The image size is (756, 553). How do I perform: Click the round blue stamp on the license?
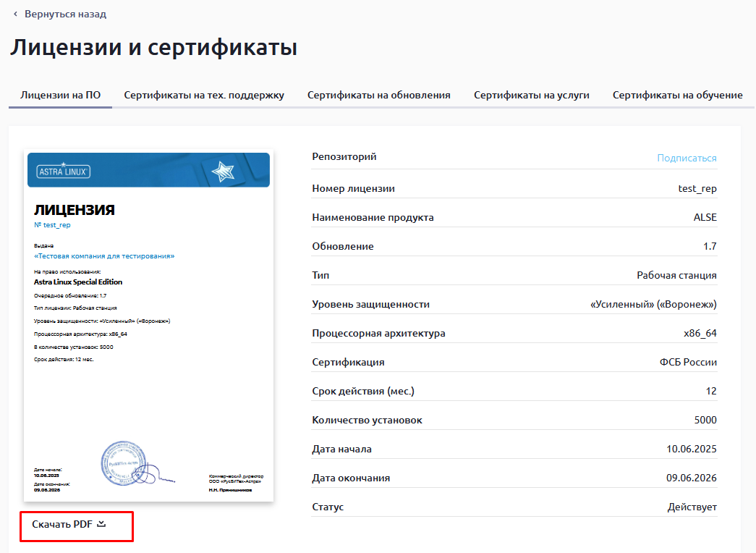point(124,462)
